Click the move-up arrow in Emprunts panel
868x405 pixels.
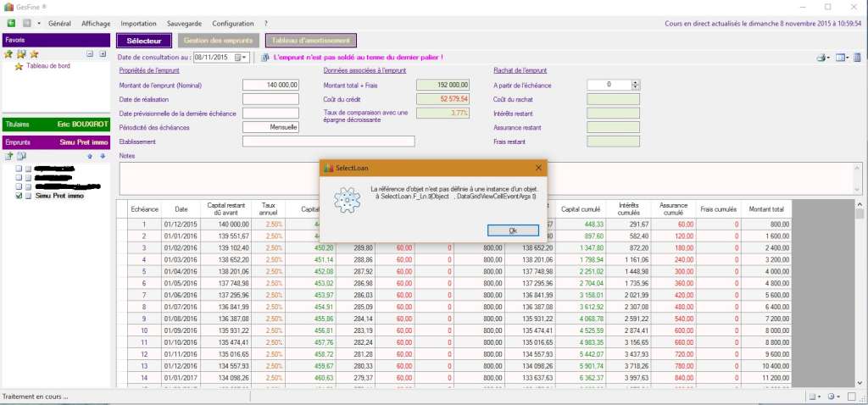pos(90,156)
